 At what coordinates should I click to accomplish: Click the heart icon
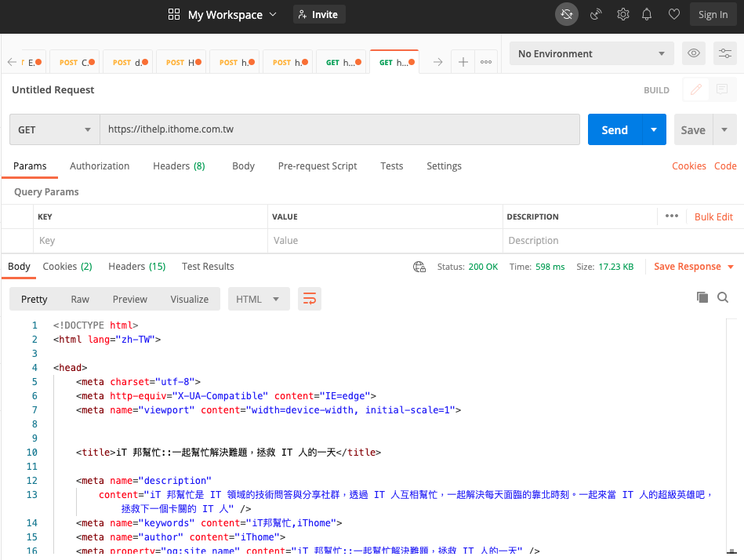(x=673, y=14)
